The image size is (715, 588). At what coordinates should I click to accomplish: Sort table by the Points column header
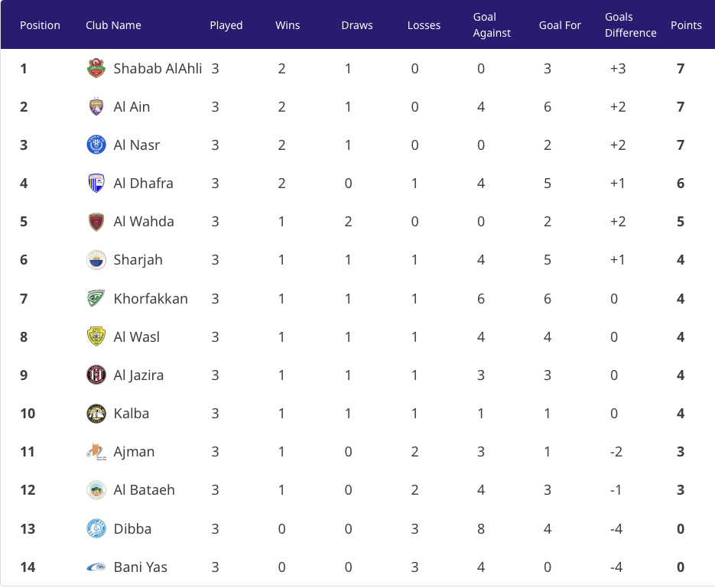[686, 25]
